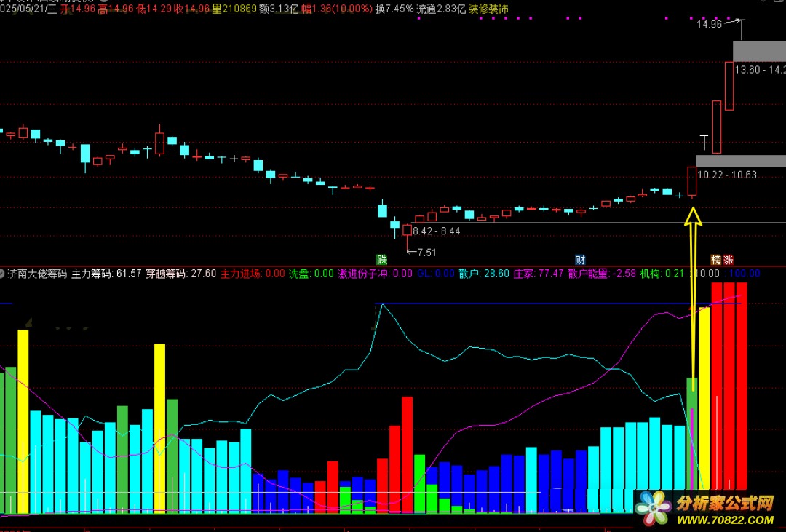The height and width of the screenshot is (532, 786).
Task: Click the 量210869 volume figure
Action: [x=234, y=9]
